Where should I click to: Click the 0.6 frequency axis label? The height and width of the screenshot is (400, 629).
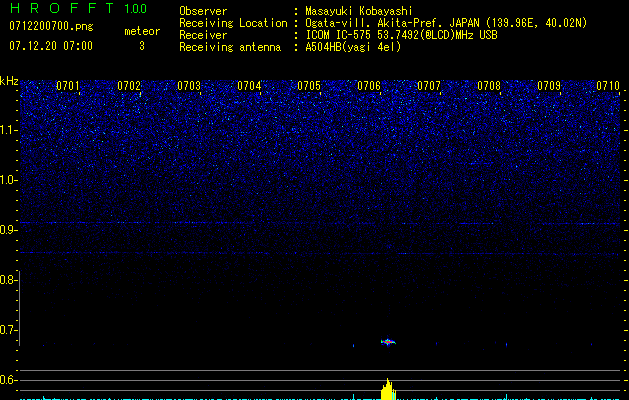8,380
